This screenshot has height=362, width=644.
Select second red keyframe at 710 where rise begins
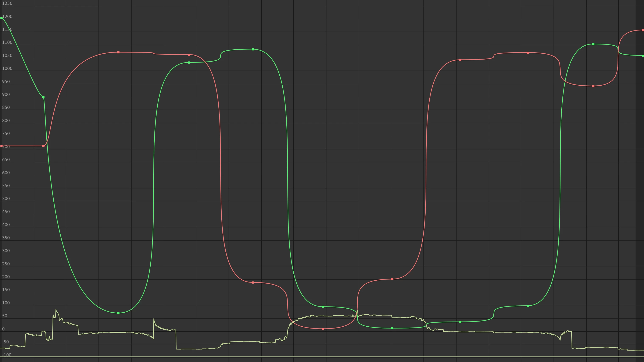43,146
